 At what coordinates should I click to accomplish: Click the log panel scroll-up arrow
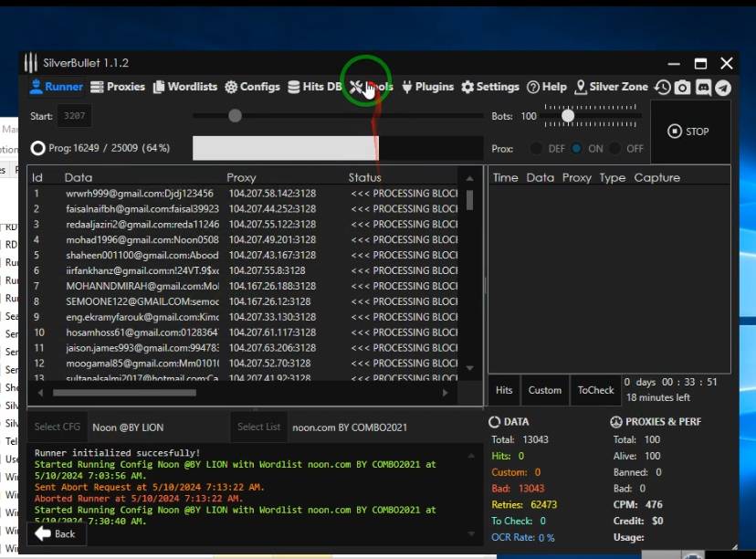(x=471, y=455)
